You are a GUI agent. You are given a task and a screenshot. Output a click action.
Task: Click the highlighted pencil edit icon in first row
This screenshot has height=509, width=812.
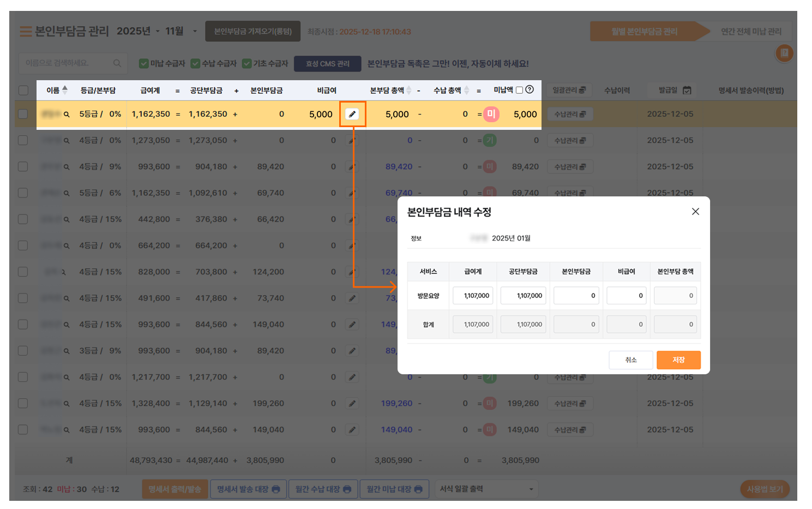352,114
